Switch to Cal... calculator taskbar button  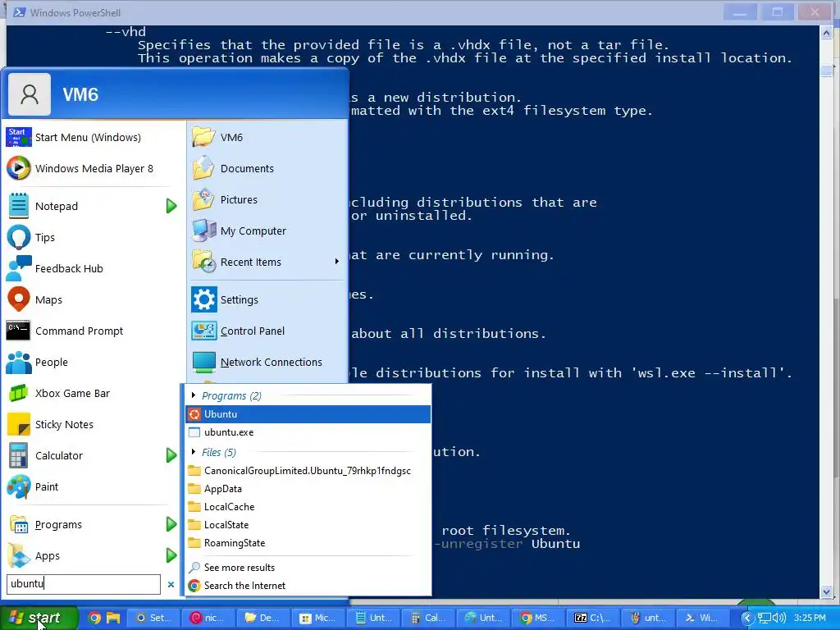pyautogui.click(x=427, y=619)
